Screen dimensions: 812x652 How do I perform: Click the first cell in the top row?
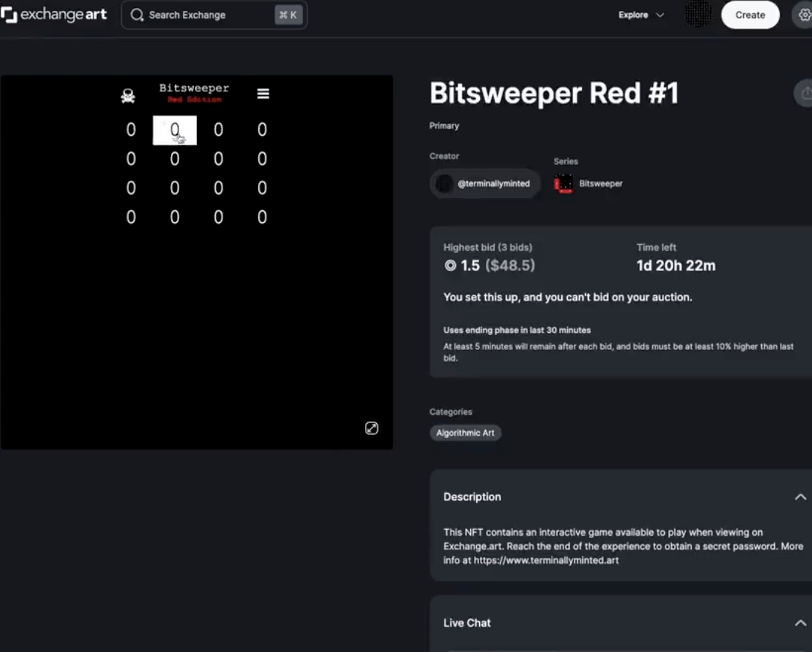point(131,131)
